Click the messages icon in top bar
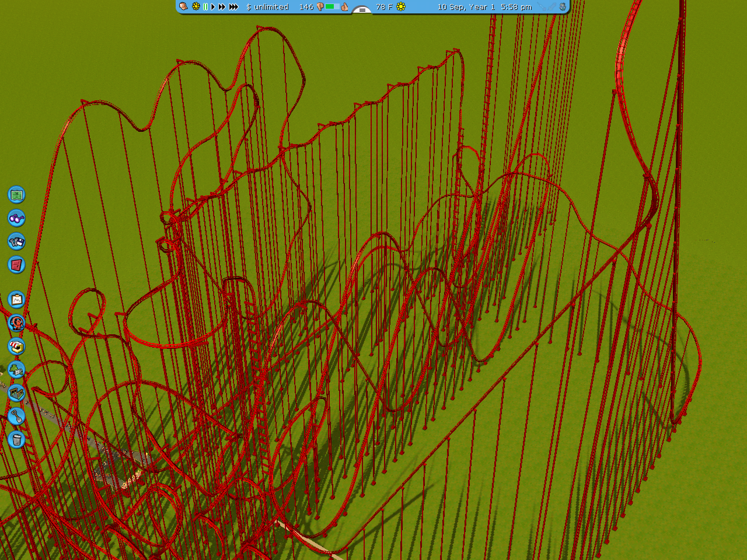 coord(183,6)
